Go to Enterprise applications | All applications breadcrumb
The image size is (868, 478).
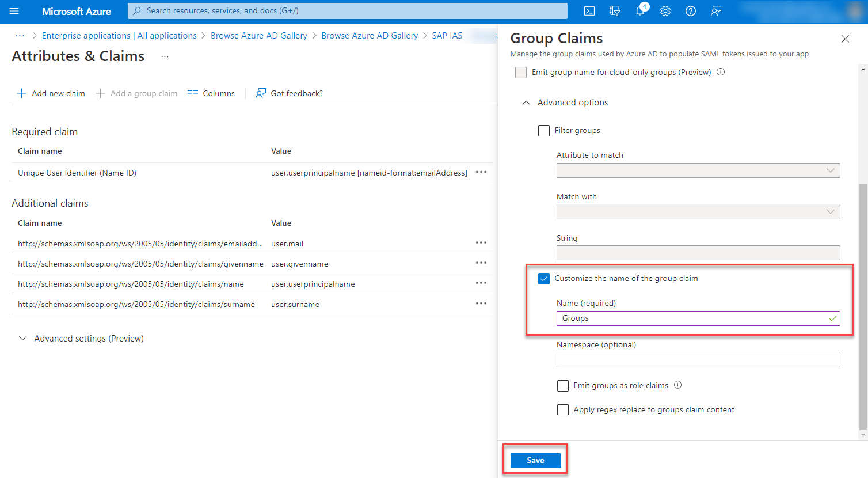point(119,36)
